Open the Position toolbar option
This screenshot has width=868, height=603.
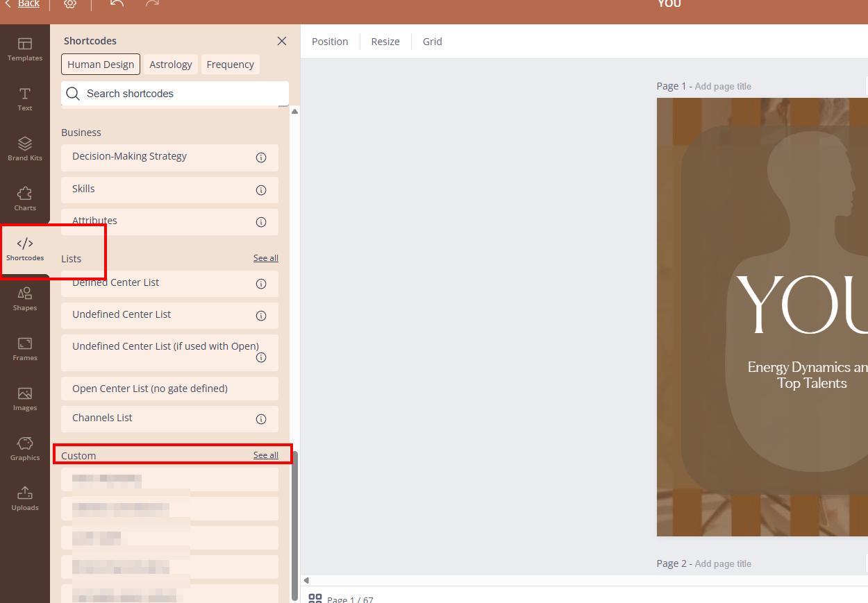(330, 42)
